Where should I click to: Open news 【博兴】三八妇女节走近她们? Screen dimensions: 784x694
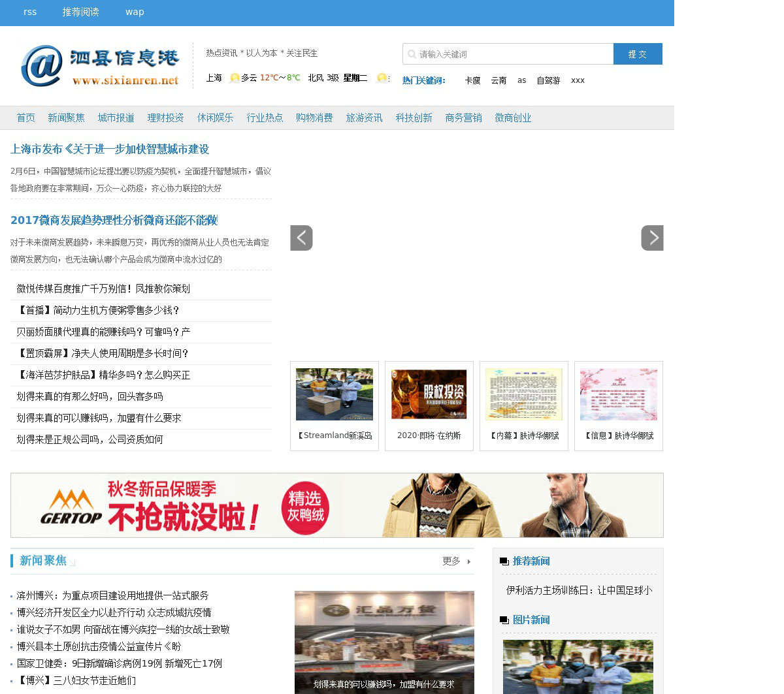(x=76, y=680)
